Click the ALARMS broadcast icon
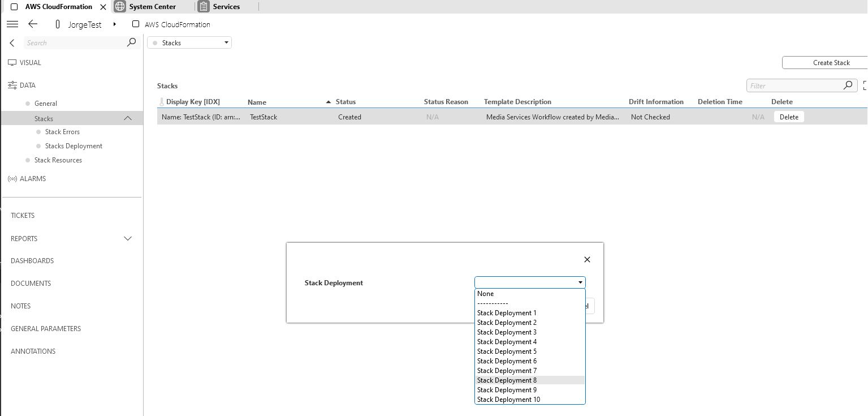The height and width of the screenshot is (416, 868). 12,179
